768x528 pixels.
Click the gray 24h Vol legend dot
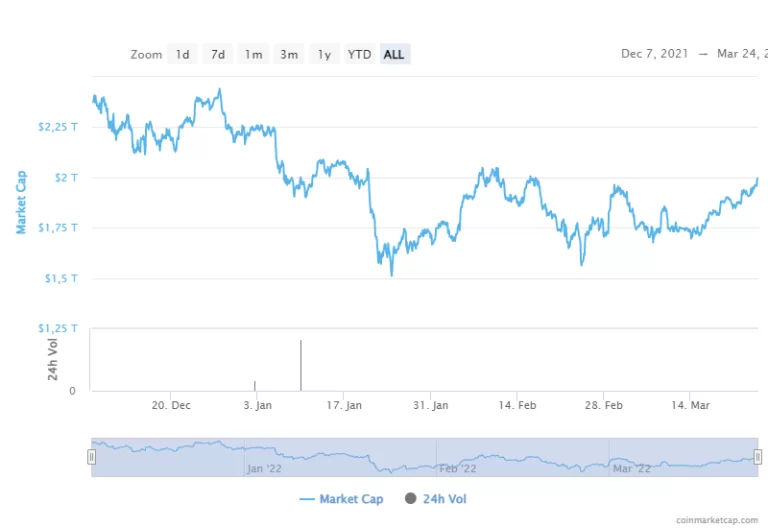pos(410,499)
